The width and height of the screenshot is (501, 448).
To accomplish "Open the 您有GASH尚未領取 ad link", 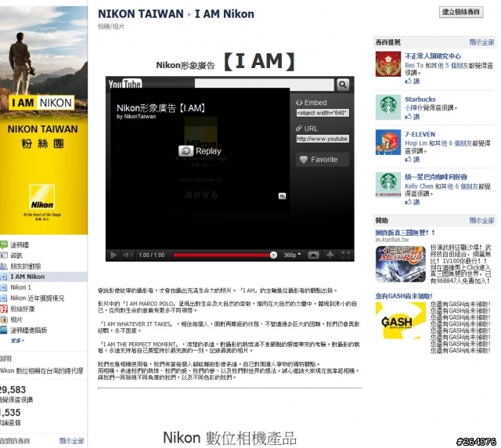I will click(x=404, y=296).
